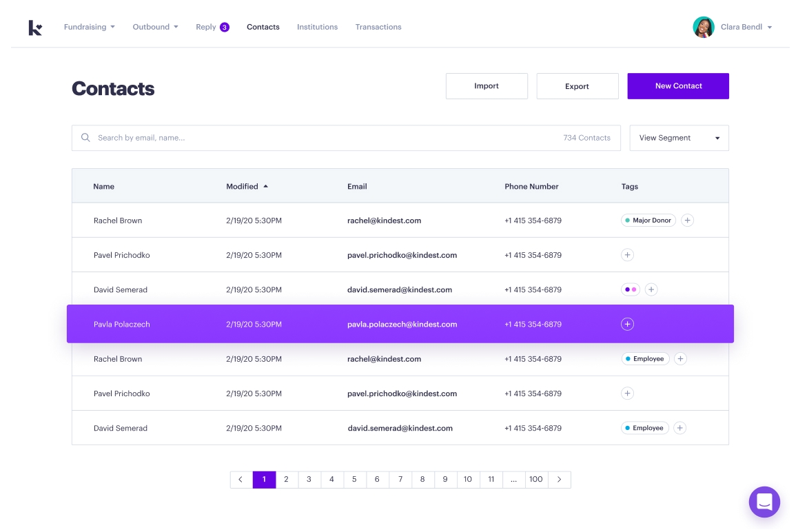
Task: Switch to the Transactions tab
Action: click(x=378, y=27)
